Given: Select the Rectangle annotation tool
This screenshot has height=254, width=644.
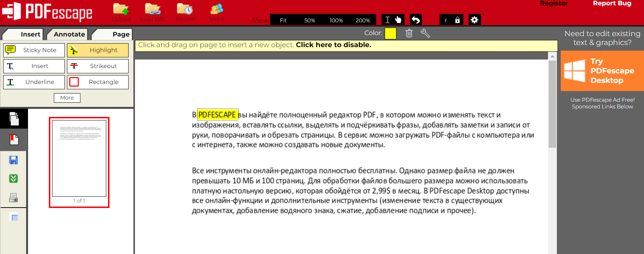Looking at the screenshot, I should click(x=98, y=82).
